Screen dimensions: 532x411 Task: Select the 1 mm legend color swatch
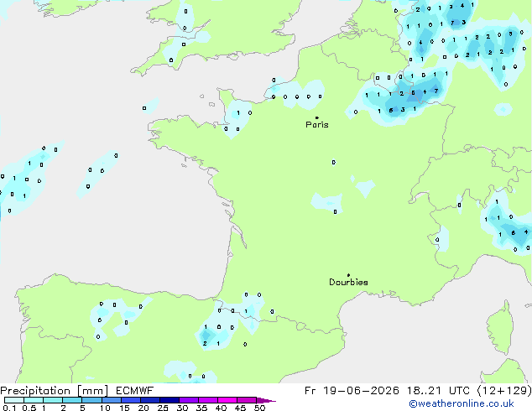click(x=53, y=400)
